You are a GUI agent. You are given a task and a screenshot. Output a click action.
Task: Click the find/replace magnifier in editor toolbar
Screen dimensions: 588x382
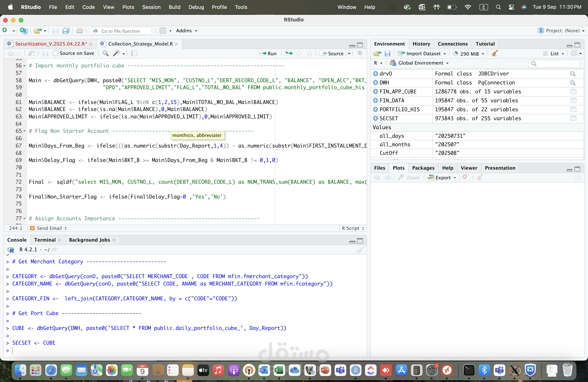point(106,53)
